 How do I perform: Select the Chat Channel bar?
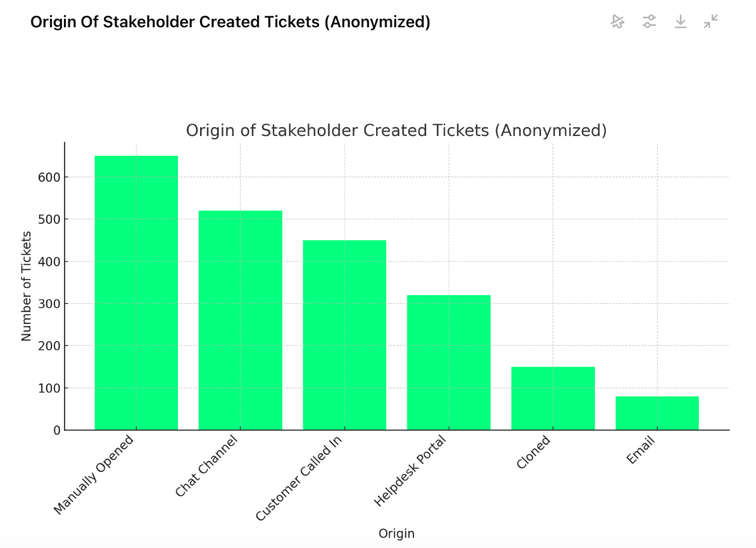click(x=241, y=320)
